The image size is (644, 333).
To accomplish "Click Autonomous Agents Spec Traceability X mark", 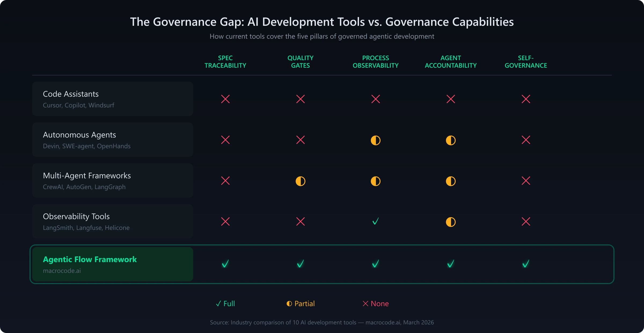I will pos(225,140).
